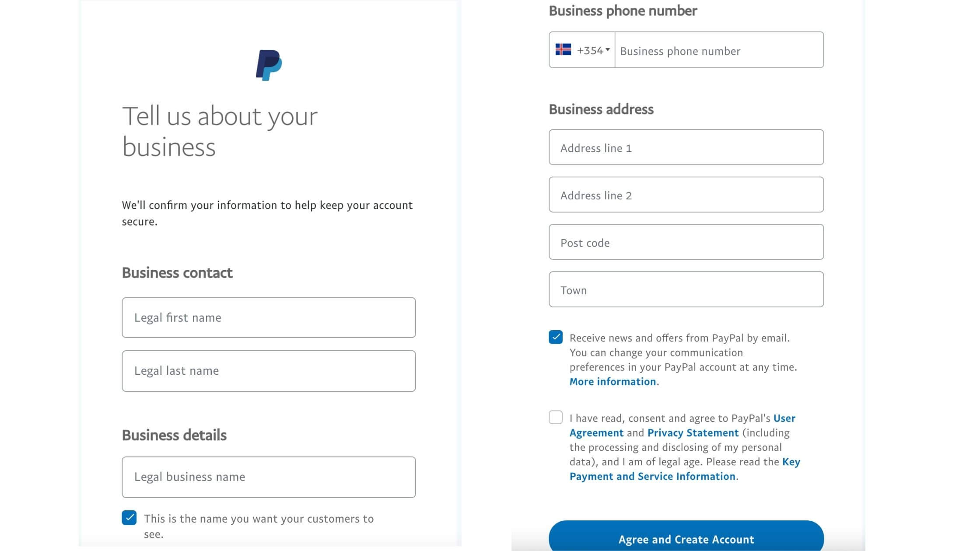The width and height of the screenshot is (980, 551).
Task: Check the consent and agree checkbox
Action: click(556, 417)
